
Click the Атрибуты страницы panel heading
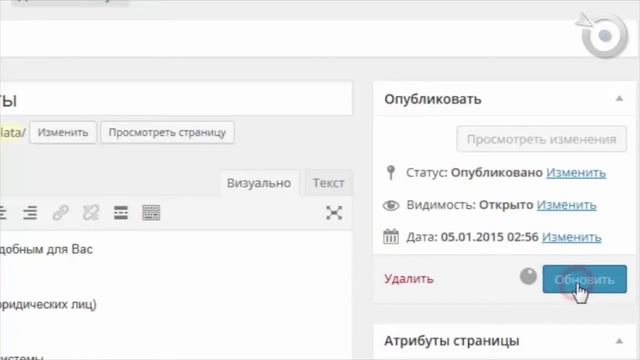[451, 341]
